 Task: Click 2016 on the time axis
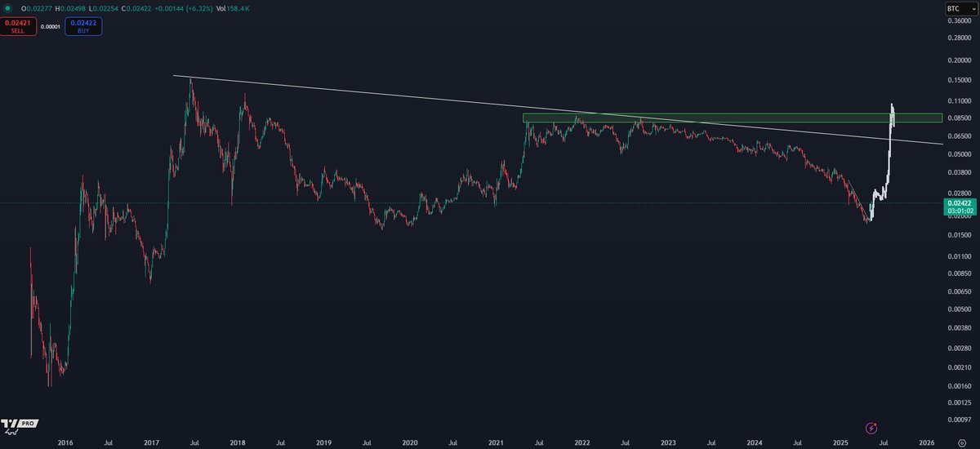pos(65,442)
